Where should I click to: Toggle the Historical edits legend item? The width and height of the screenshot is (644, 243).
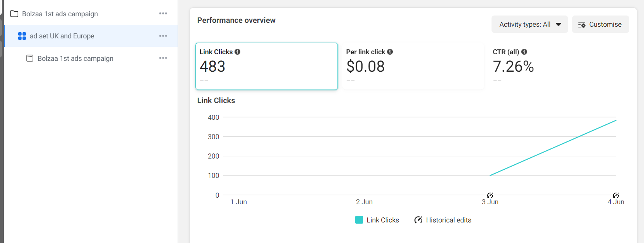pyautogui.click(x=443, y=220)
